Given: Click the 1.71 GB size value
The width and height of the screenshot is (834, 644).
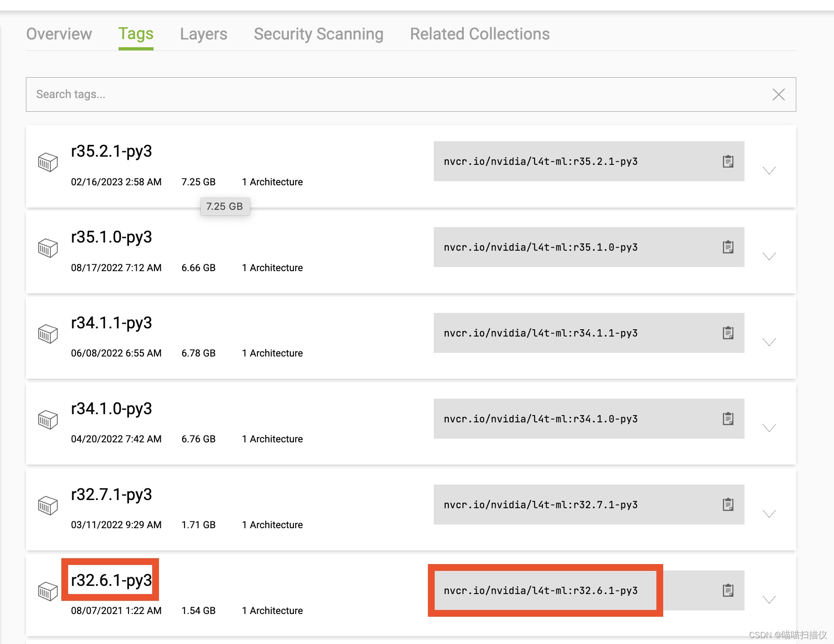Looking at the screenshot, I should [199, 525].
